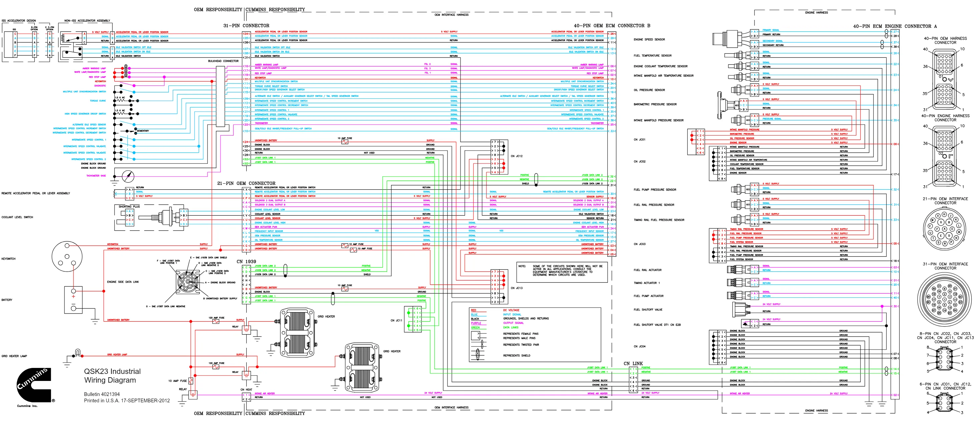The image size is (980, 423).
Task: Click the 'FUEL RAIL ACTUATOR' label
Action: [x=647, y=270]
